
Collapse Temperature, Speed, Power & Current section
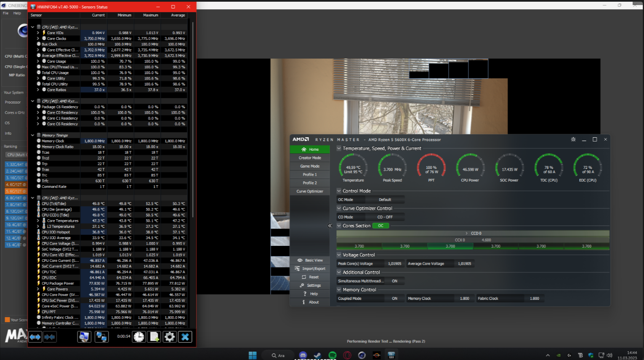pos(339,148)
